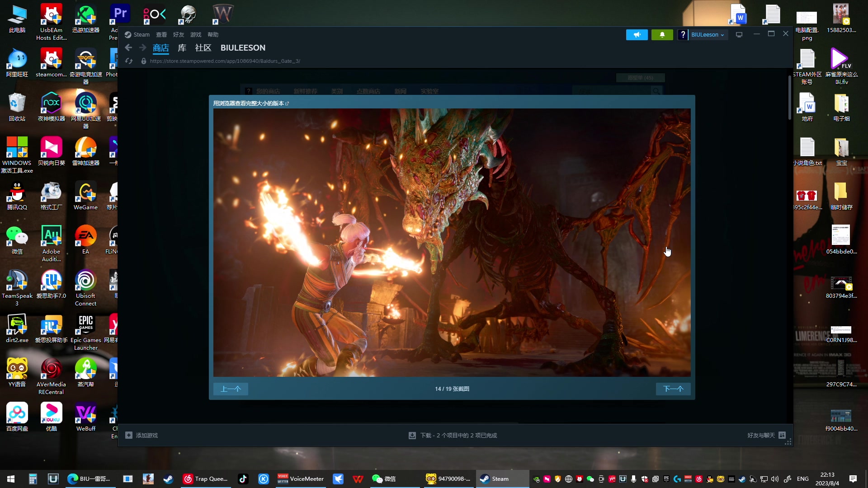
Task: Click the Baldur's Gate dragon screenshot
Action: point(452,243)
